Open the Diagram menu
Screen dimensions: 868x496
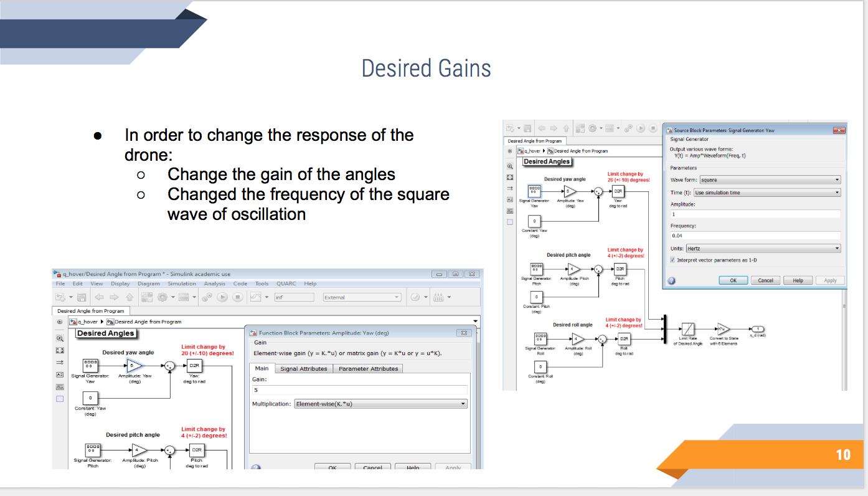[x=149, y=284]
